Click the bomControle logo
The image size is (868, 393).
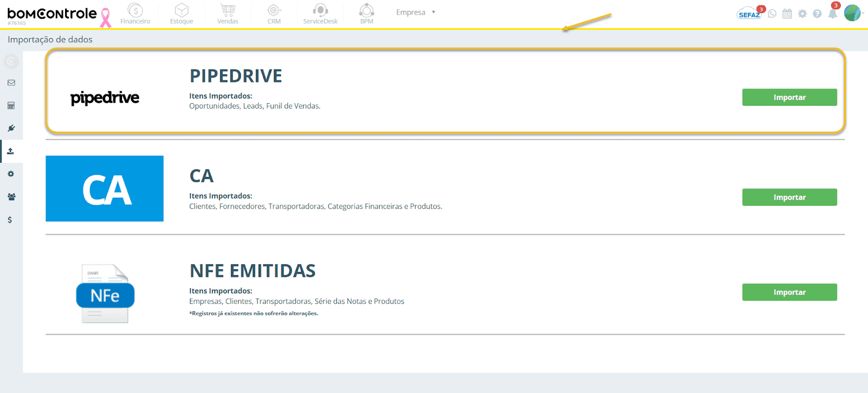pyautogui.click(x=52, y=15)
